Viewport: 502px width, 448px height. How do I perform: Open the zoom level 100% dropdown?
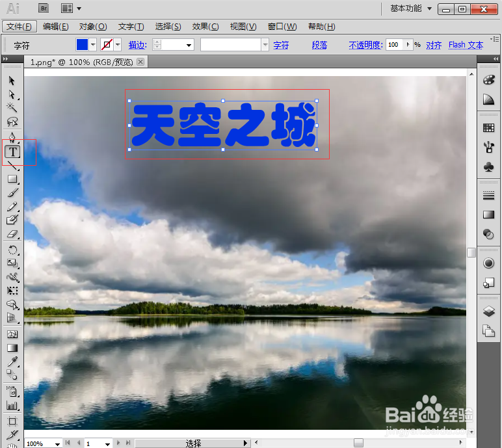coord(57,444)
